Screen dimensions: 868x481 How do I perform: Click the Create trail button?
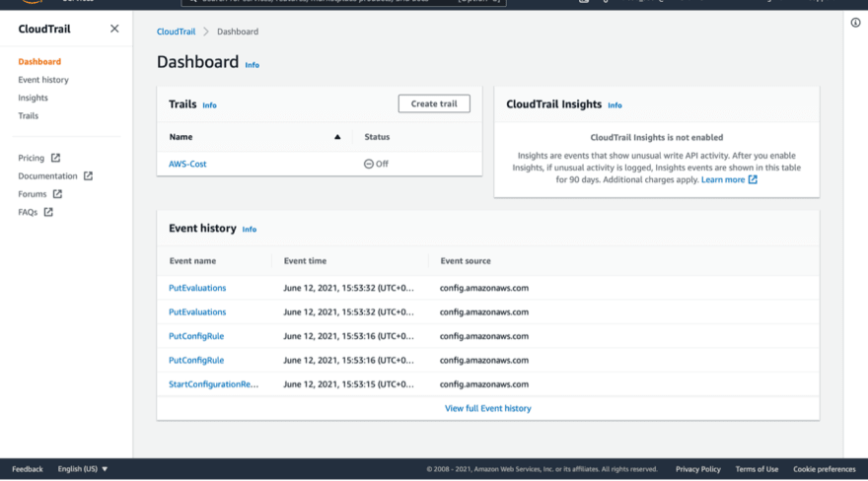pyautogui.click(x=434, y=103)
